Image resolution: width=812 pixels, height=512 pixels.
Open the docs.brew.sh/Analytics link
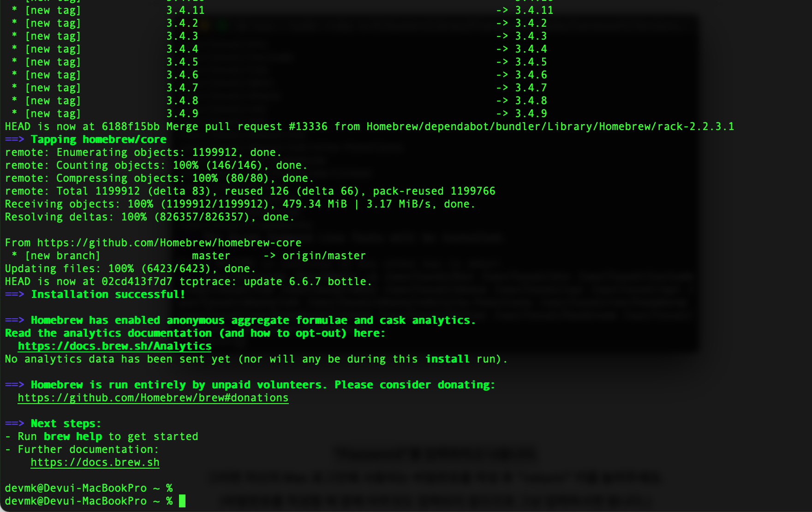pyautogui.click(x=114, y=346)
